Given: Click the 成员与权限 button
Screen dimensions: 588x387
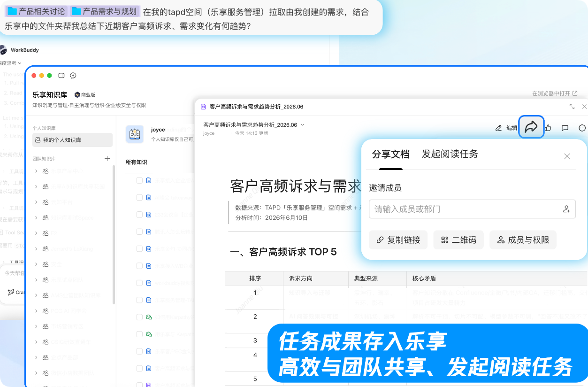Looking at the screenshot, I should click(523, 240).
